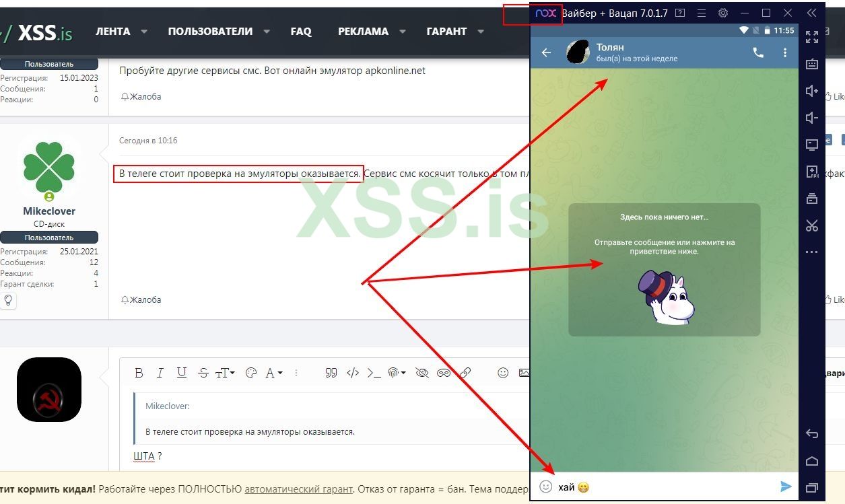Send the message in Telegram chat
Screen dimensions: 845x504
click(x=786, y=487)
